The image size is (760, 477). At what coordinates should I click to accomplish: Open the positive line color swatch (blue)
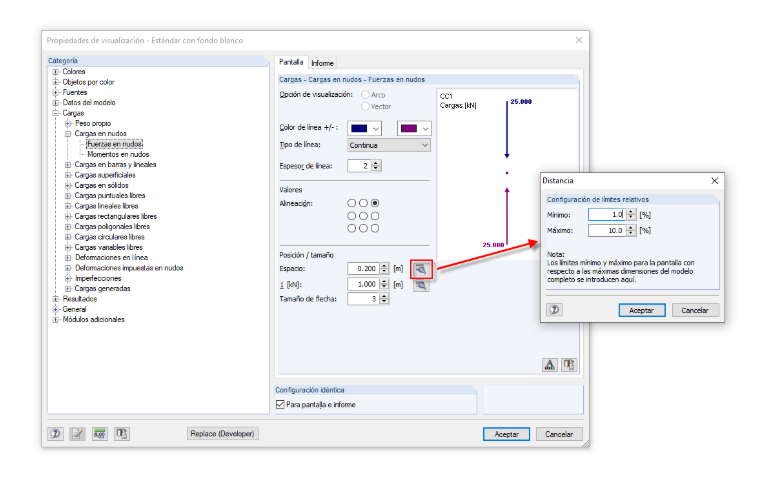364,128
